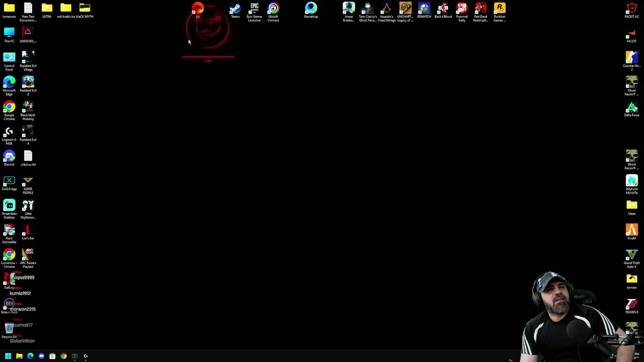Open GoXLR app from the taskbar
Screen dimensions: 644x362
74,356
